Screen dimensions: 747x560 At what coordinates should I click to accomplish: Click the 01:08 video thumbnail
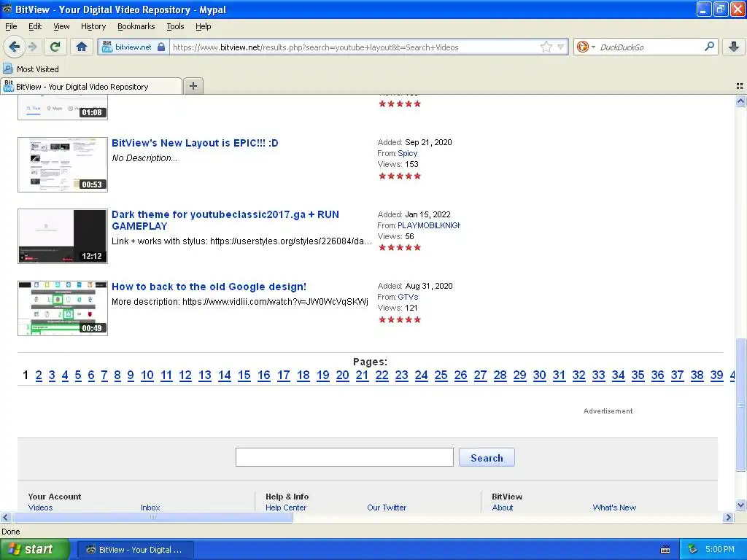coord(63,107)
